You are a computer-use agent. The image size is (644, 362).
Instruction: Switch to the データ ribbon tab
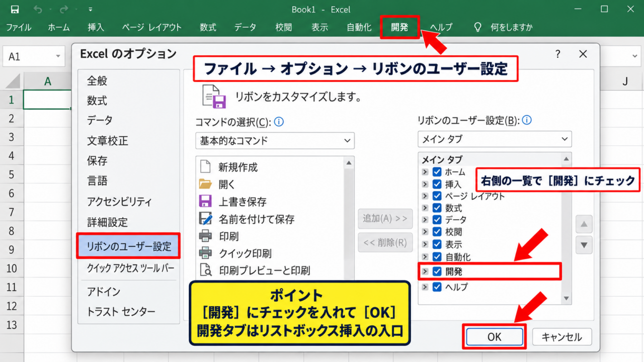tap(245, 28)
